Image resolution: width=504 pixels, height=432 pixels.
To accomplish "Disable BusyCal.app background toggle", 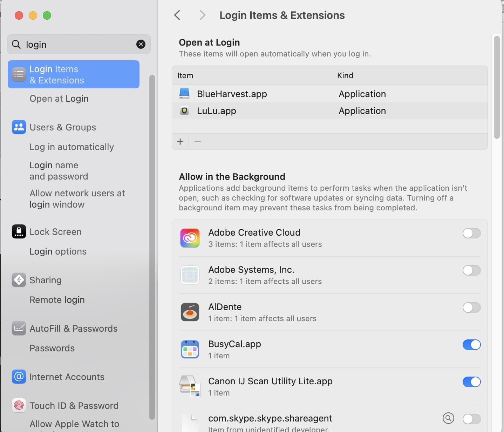I will pos(471,345).
